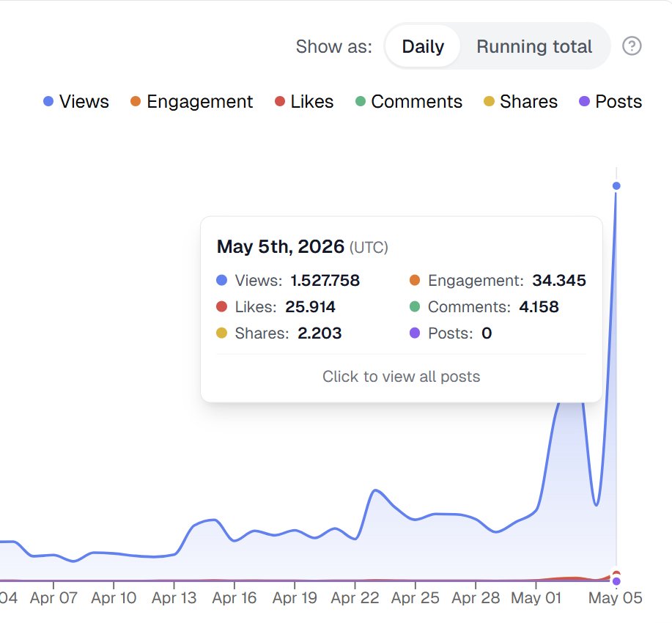Toggle the Comments series in legend
The image size is (672, 623).
pos(409,102)
